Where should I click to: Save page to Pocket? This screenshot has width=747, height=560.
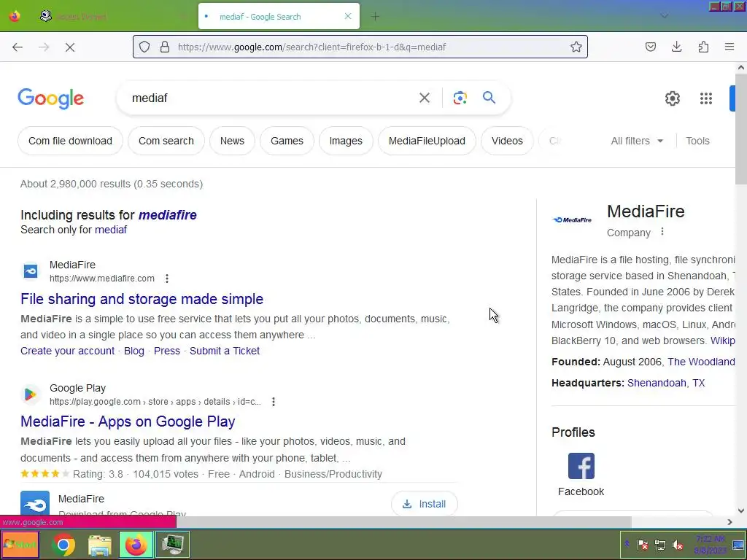pyautogui.click(x=650, y=47)
